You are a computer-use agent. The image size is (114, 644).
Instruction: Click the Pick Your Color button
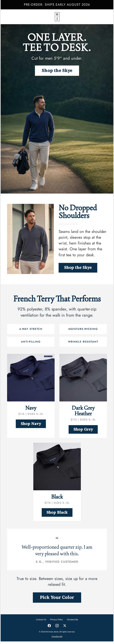[57, 597]
